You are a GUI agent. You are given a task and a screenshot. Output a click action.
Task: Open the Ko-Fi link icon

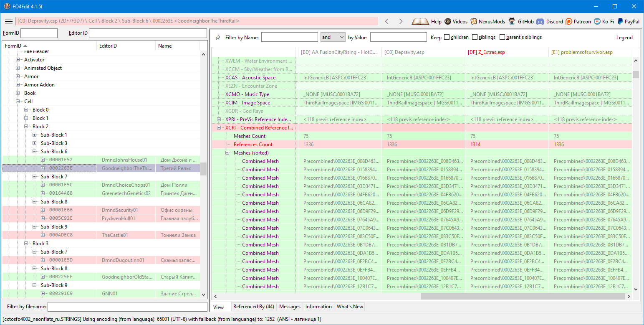pyautogui.click(x=597, y=21)
